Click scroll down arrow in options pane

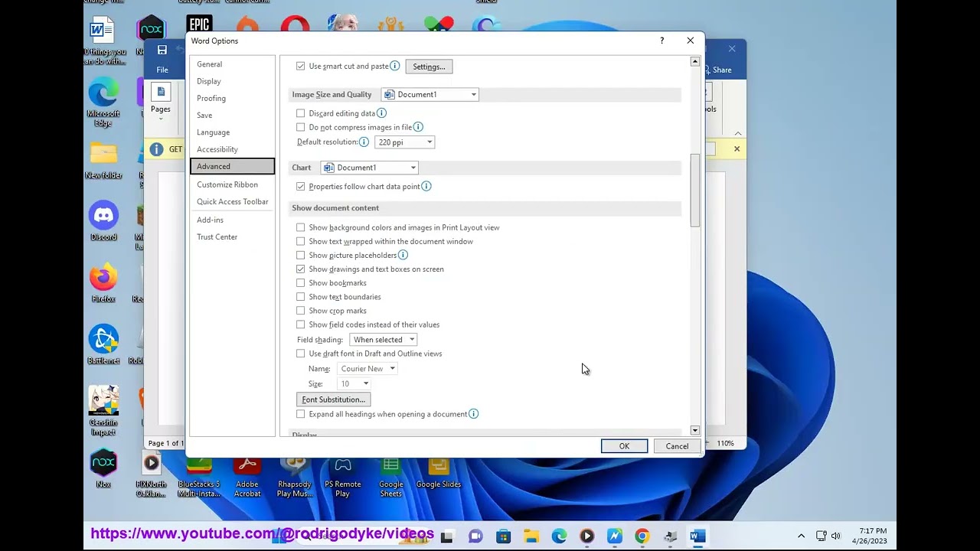[x=695, y=431]
